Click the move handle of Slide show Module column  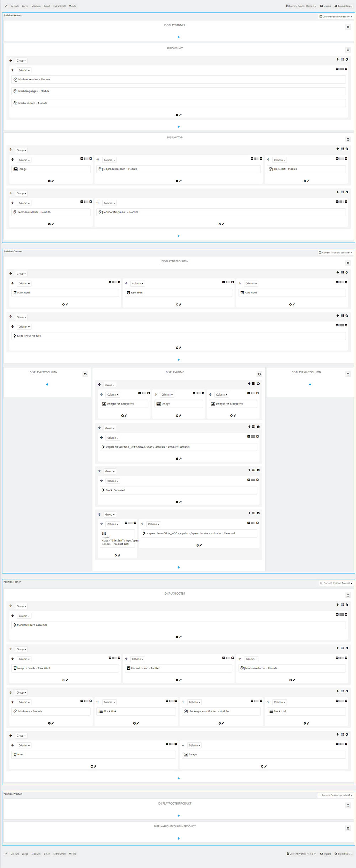click(x=13, y=326)
